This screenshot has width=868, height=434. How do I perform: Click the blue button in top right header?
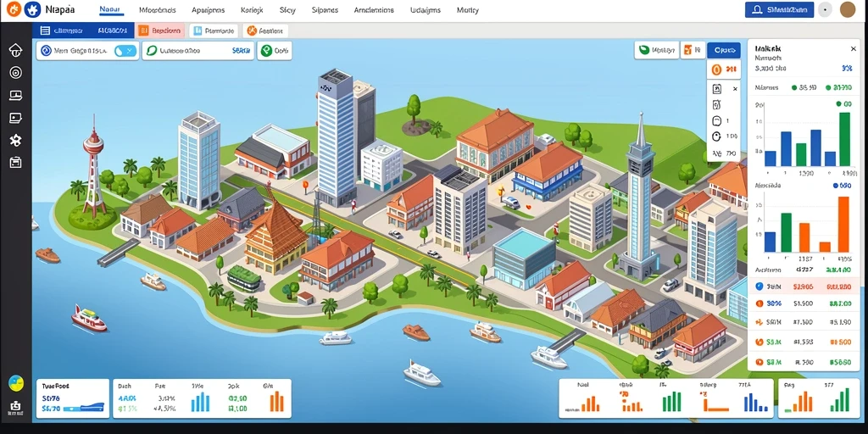pos(780,9)
